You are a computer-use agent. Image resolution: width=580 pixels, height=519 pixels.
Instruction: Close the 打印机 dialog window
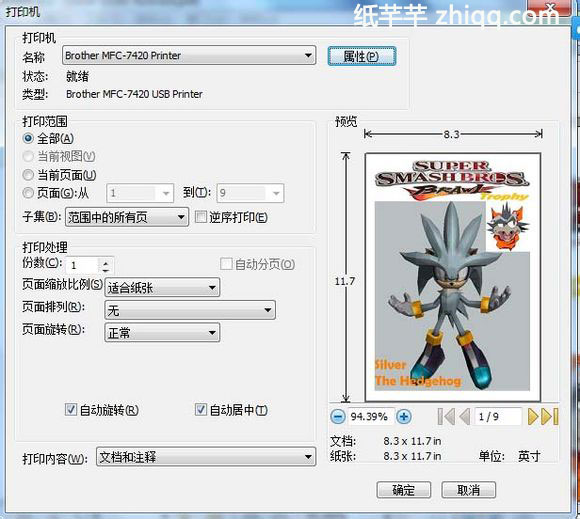click(x=550, y=7)
